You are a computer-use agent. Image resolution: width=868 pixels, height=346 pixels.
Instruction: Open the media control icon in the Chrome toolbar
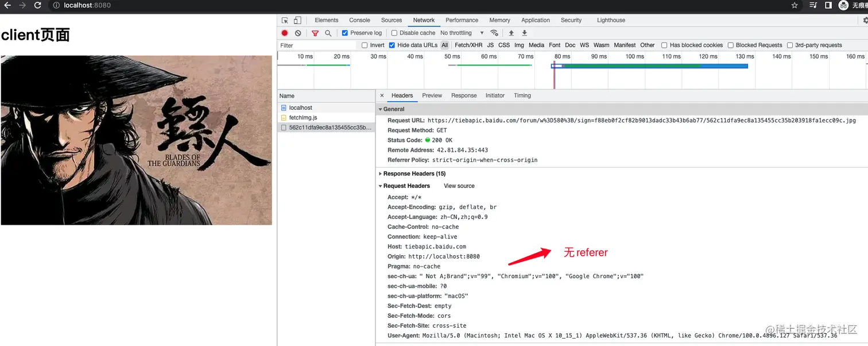(x=813, y=5)
